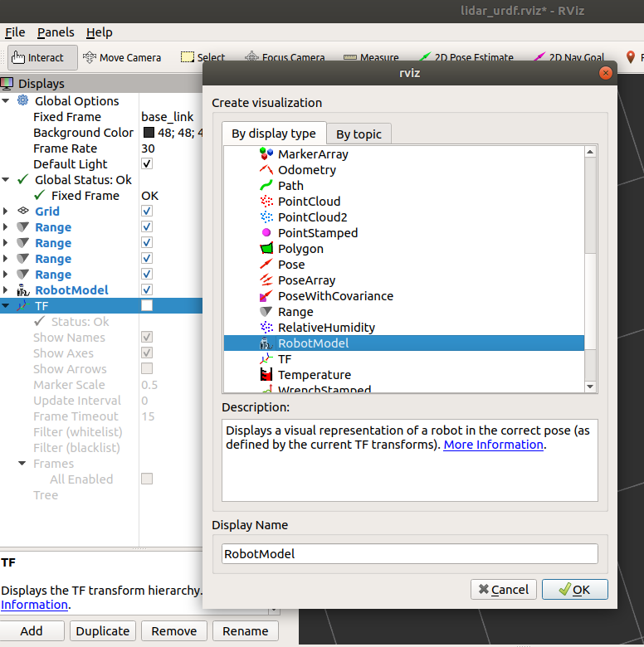Choose the PoseWithCovariance display icon
This screenshot has width=644, height=647.
pos(266,296)
